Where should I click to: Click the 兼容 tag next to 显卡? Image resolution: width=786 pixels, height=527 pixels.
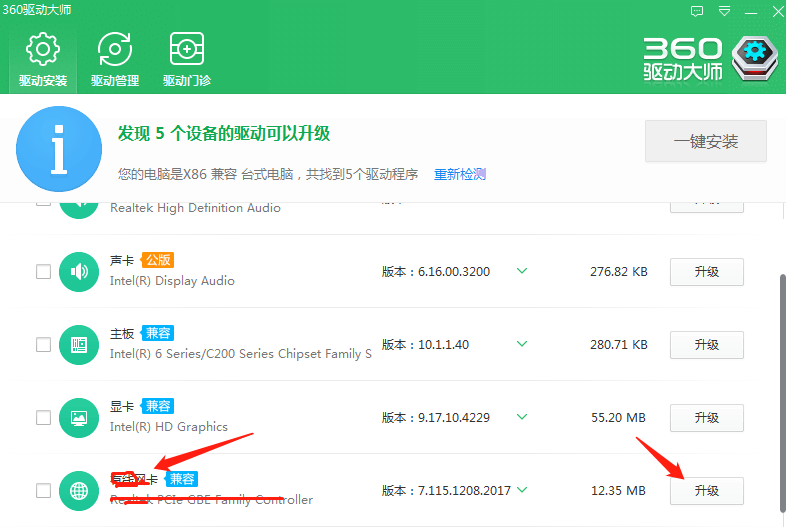pos(157,406)
